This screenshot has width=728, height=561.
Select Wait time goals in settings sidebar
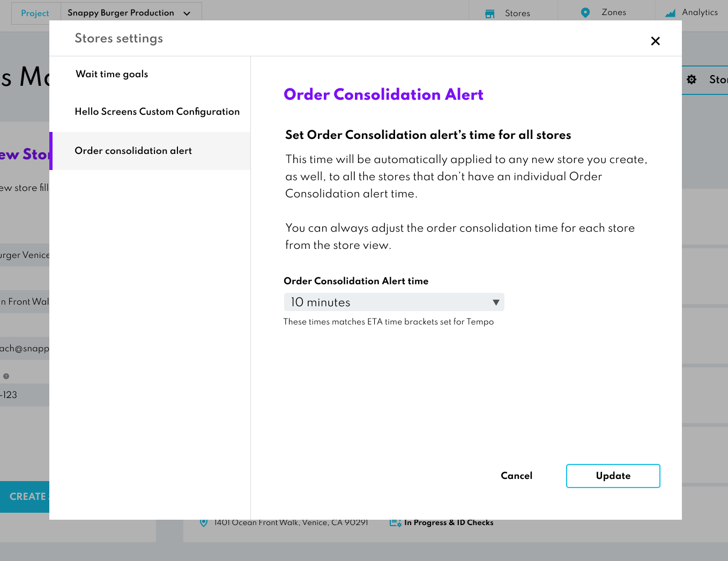click(x=112, y=74)
